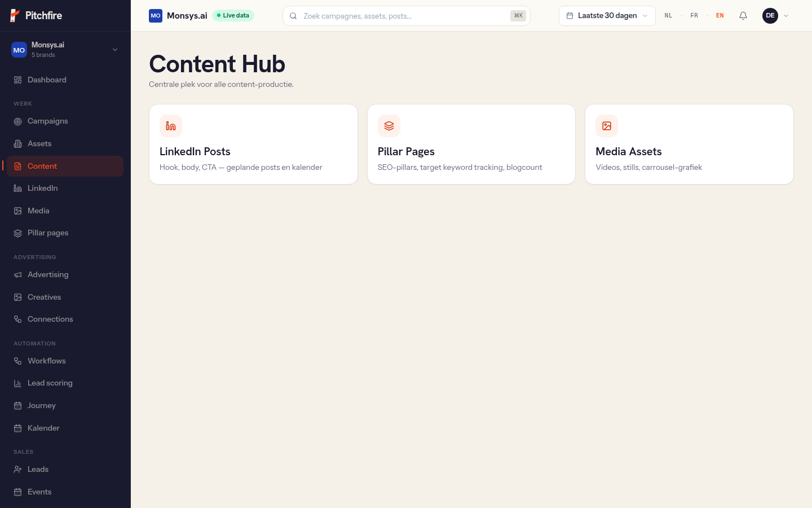
Task: Expand the Monsys.ai brand switcher chevron
Action: (x=115, y=50)
